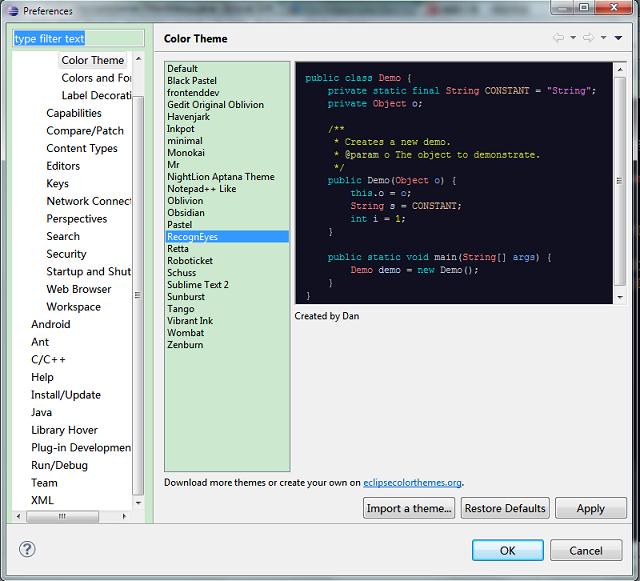This screenshot has height=581, width=640.
Task: Open Library Hover preferences
Action: pyautogui.click(x=64, y=430)
